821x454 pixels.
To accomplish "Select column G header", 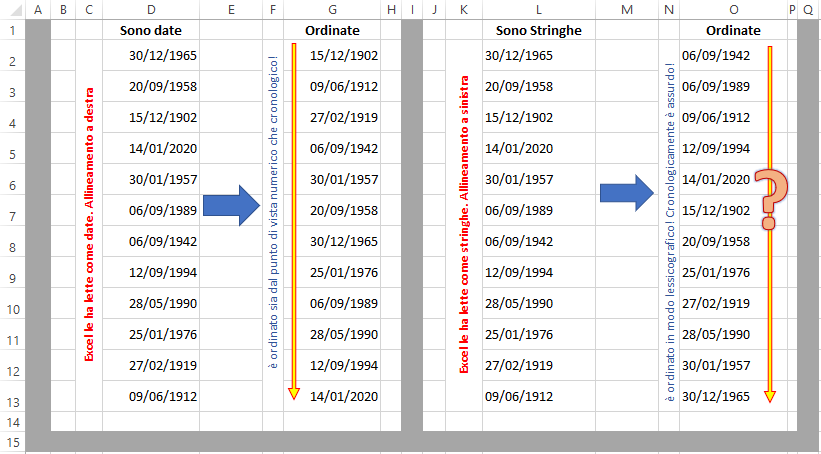I will click(332, 10).
